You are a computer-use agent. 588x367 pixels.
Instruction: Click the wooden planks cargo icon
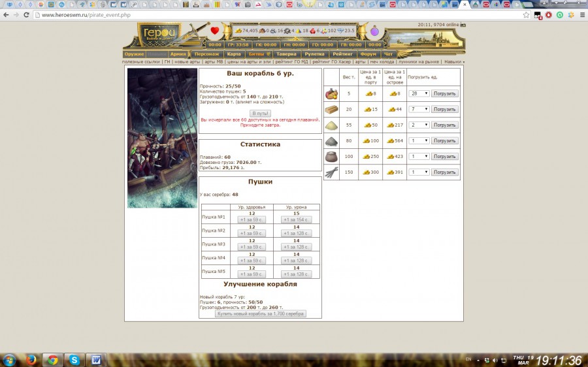(x=332, y=110)
